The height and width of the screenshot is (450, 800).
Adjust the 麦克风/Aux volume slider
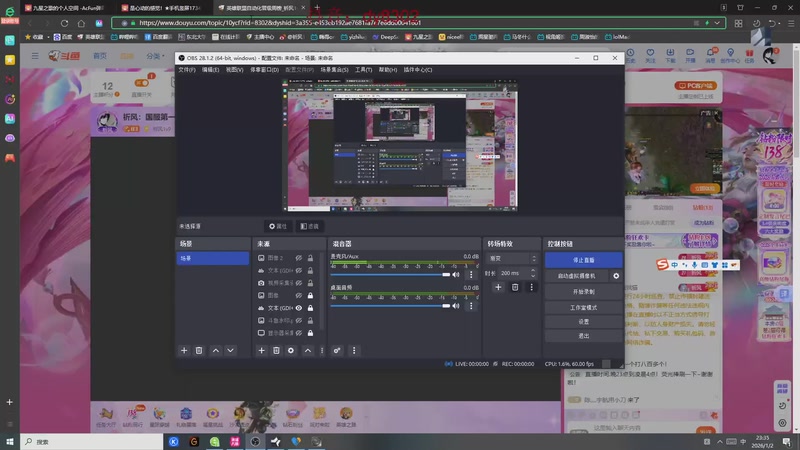coord(390,274)
